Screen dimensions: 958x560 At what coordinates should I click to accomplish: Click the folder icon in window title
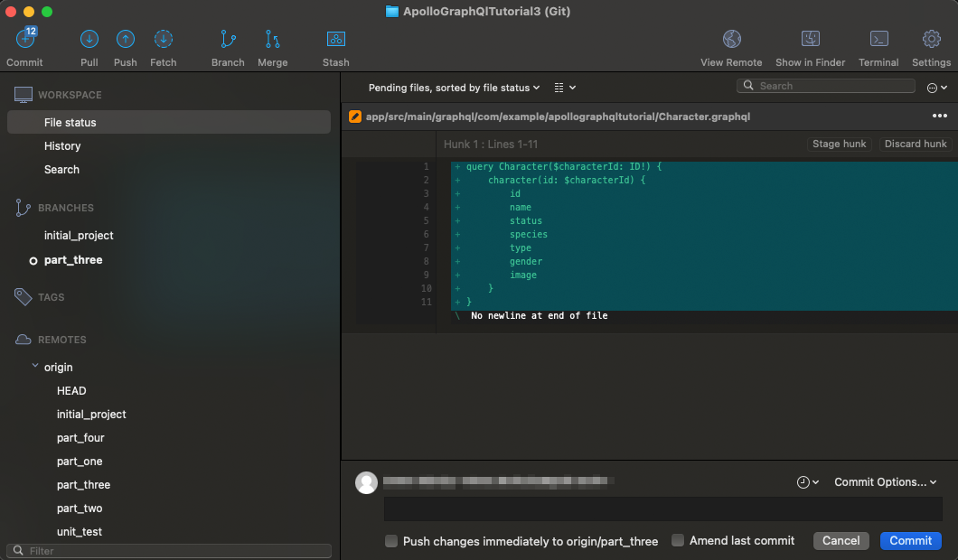point(392,12)
